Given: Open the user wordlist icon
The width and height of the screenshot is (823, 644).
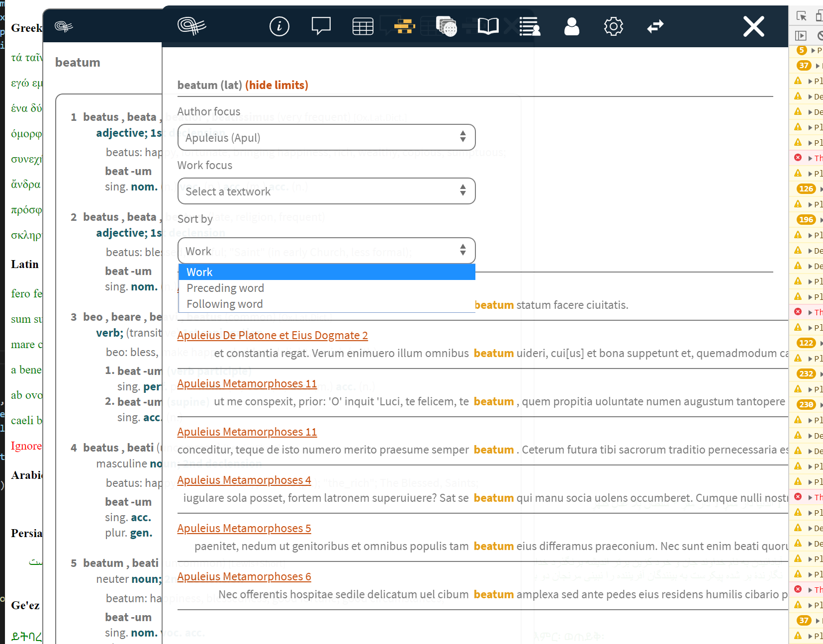Looking at the screenshot, I should [530, 26].
